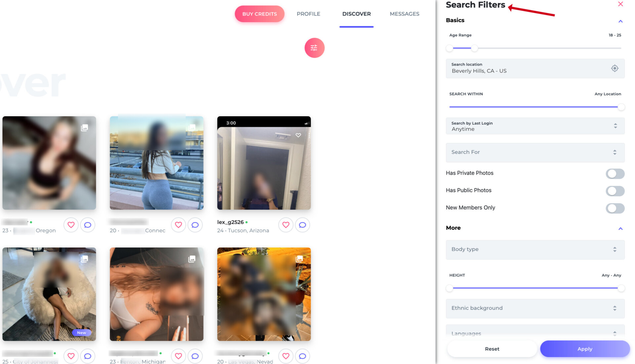Close the Search Filters panel
635x364 pixels.
point(620,4)
